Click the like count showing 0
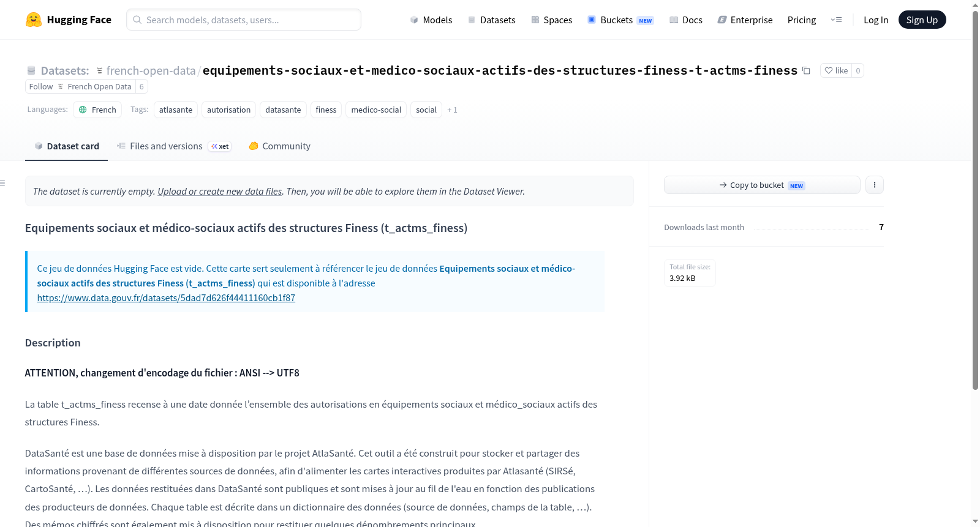Screen dimensions: 980x527 click(x=858, y=70)
